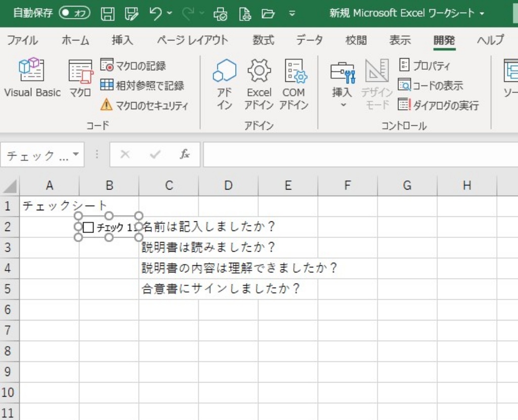Select column F header
Screen dimensions: 518x420
pyautogui.click(x=348, y=185)
